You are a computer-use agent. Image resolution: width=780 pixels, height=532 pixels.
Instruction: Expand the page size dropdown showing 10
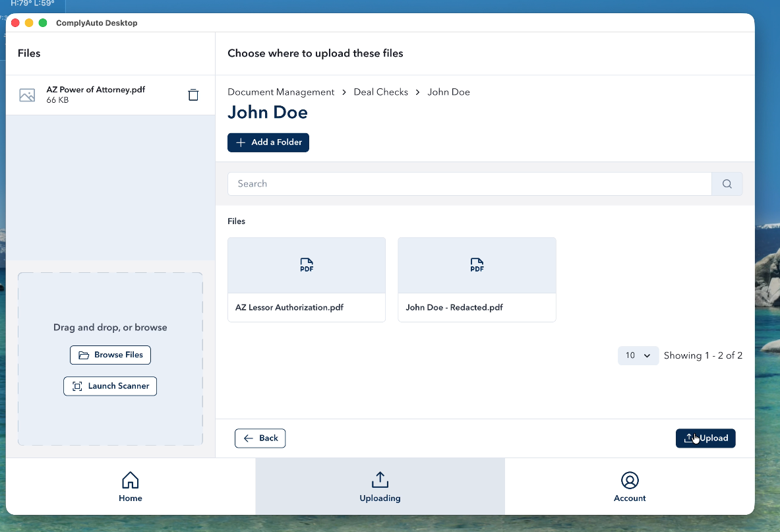click(638, 355)
